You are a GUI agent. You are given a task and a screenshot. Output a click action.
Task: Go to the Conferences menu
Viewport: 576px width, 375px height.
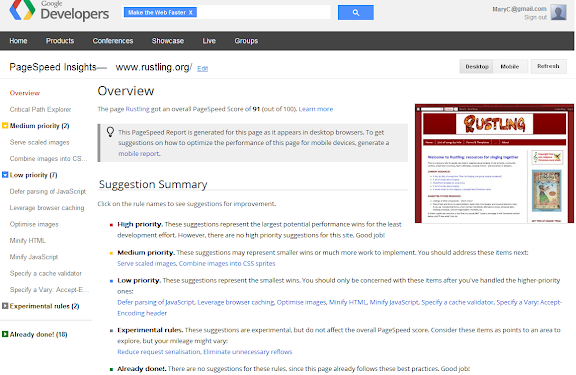click(x=113, y=41)
